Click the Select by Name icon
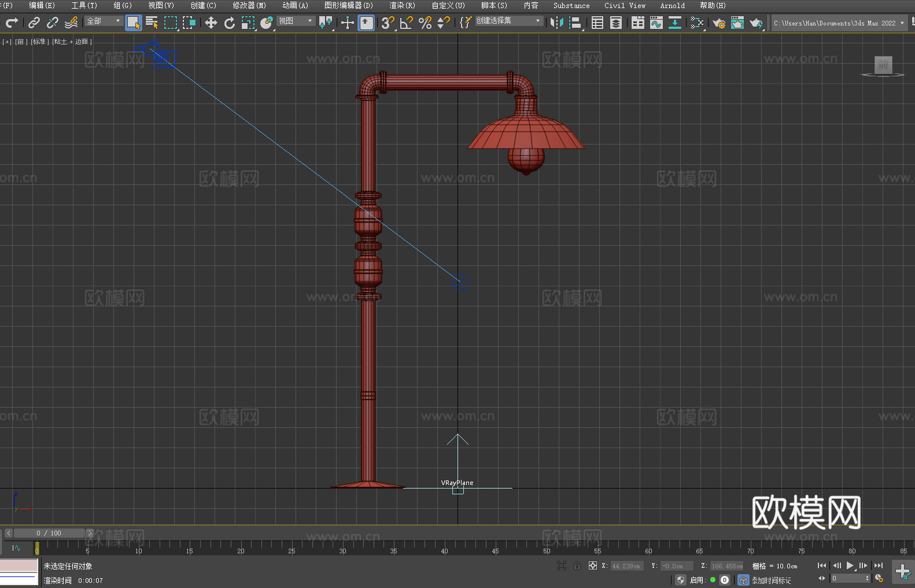Screen dimensions: 915x588 click(152, 23)
